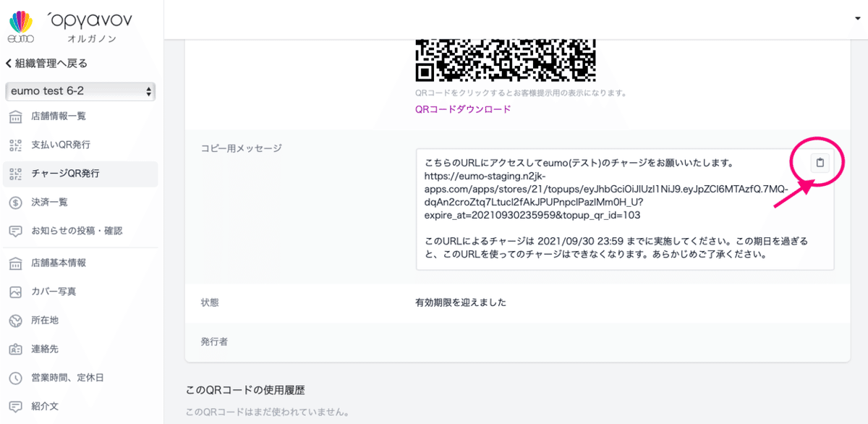Click the 発行者 label
Image resolution: width=868 pixels, height=424 pixels.
[x=214, y=342]
